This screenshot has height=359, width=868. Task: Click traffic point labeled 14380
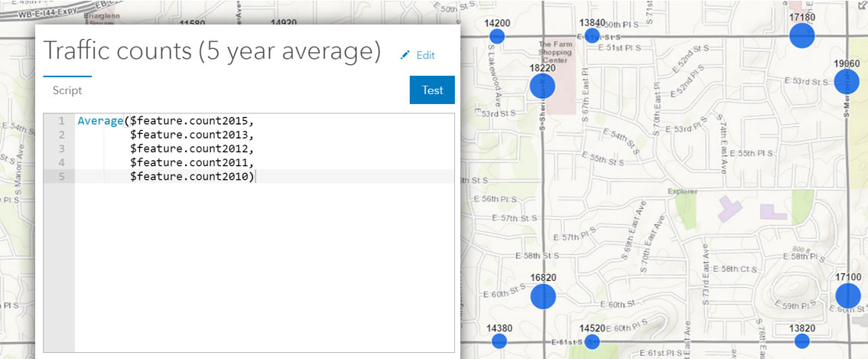pos(499,341)
